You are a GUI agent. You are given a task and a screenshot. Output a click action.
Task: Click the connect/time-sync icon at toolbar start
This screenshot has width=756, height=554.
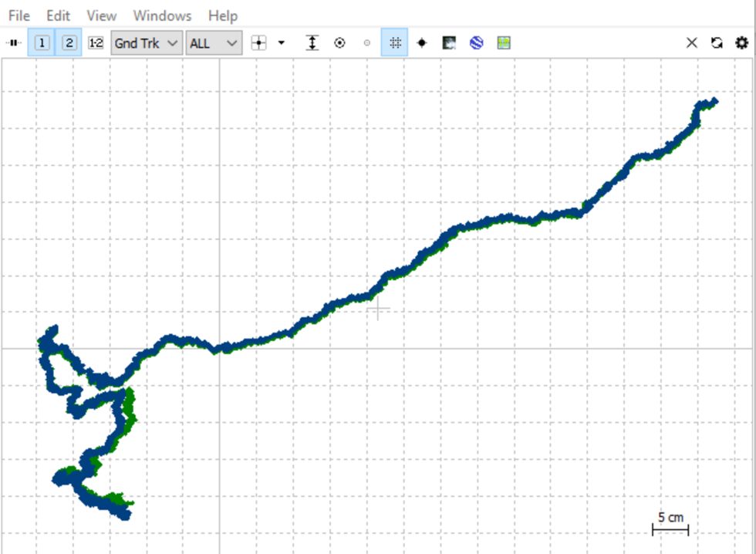tap(14, 43)
